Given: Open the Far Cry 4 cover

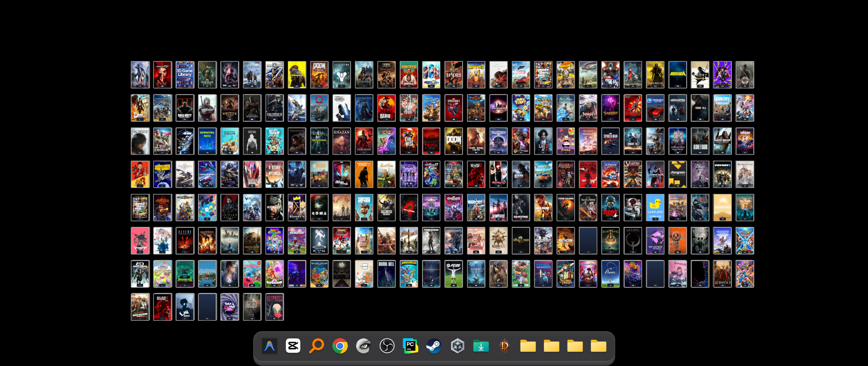Looking at the screenshot, I should pos(476,207).
